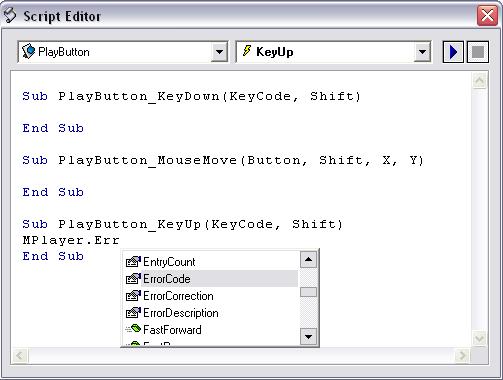Screen dimensions: 503x380
Task: Select FastForward method in autocomplete list
Action: [211, 330]
